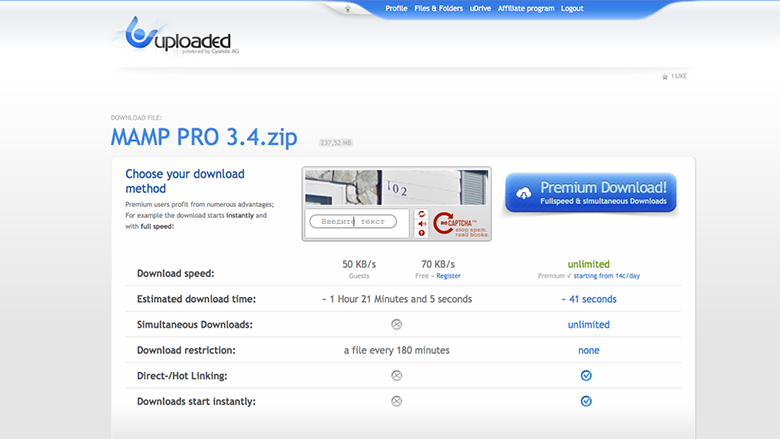The width and height of the screenshot is (780, 439).
Task: Open the Affiliate program page
Action: (526, 8)
